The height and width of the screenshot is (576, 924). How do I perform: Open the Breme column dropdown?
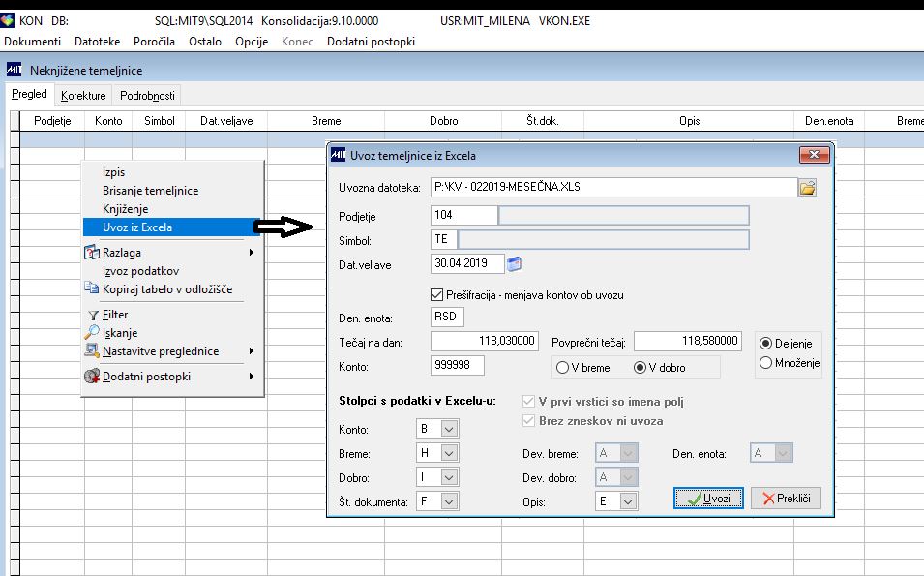tap(449, 453)
